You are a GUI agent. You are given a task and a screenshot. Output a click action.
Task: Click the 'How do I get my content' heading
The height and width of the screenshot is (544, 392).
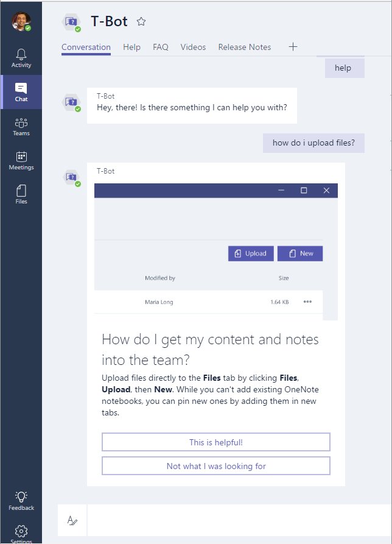[x=210, y=350]
